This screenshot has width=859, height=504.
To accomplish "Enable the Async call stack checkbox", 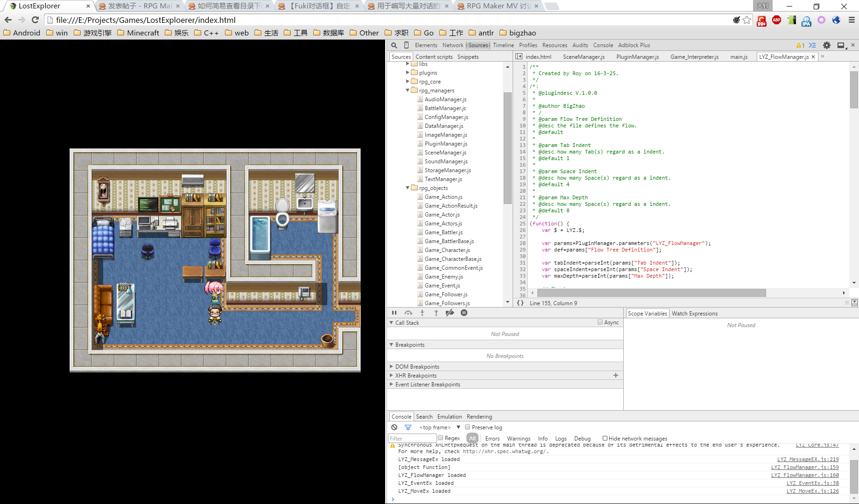I will pos(600,322).
